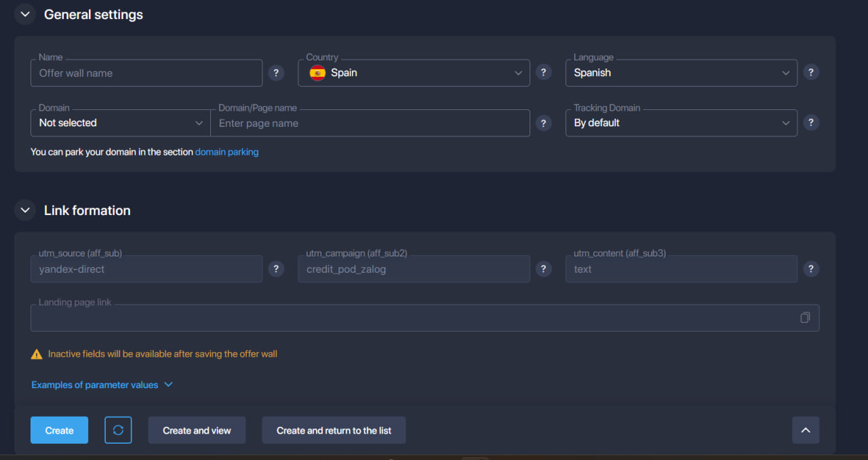Click help icon next to Language dropdown

[810, 73]
